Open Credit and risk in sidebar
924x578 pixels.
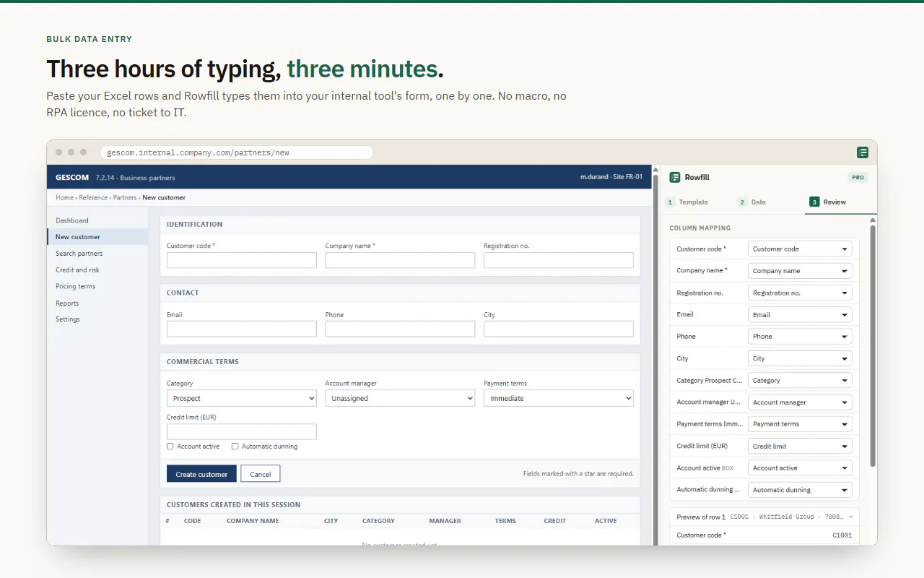(x=97, y=269)
